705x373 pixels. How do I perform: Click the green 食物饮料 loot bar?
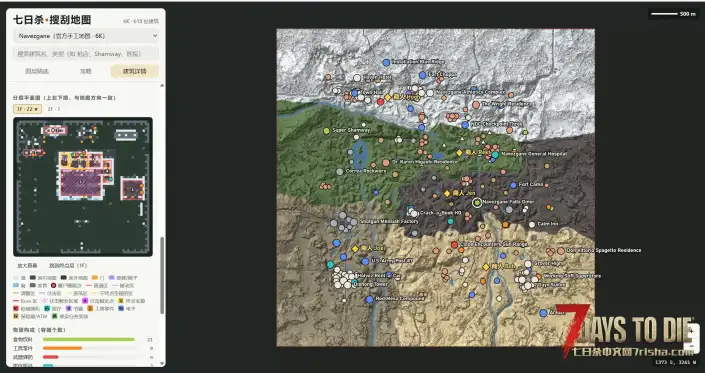89,340
